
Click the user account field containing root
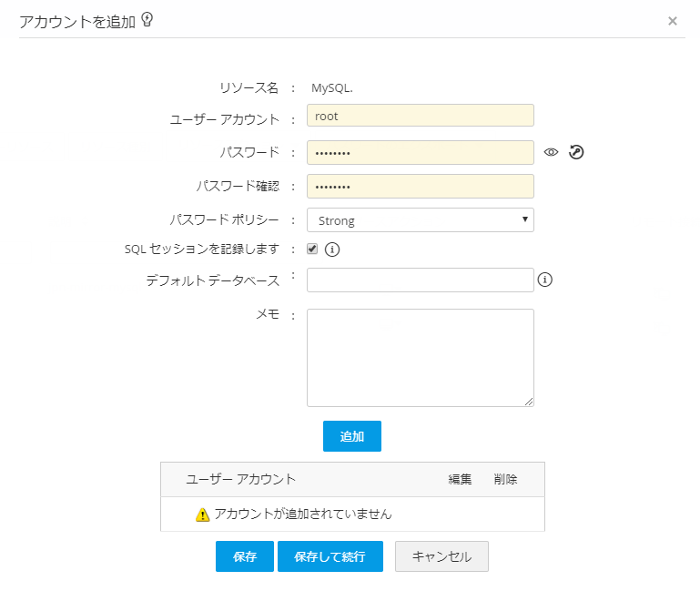click(x=420, y=116)
